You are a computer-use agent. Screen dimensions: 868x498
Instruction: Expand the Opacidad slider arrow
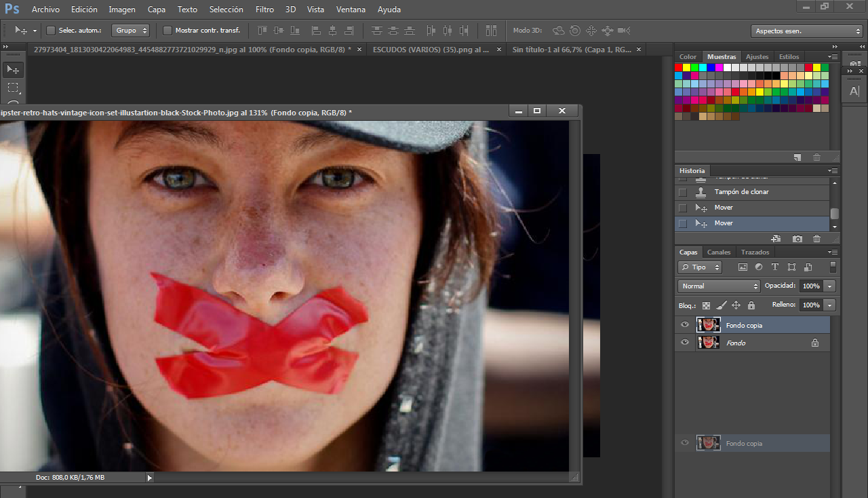[831, 286]
